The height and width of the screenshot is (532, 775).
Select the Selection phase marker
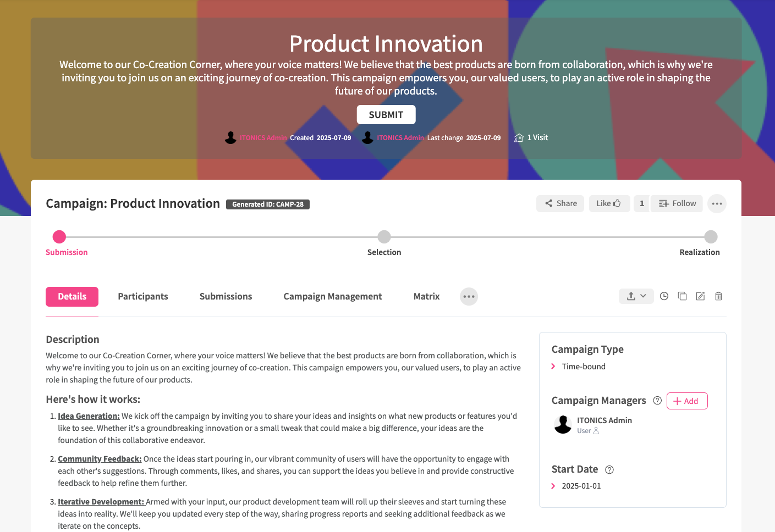point(384,237)
